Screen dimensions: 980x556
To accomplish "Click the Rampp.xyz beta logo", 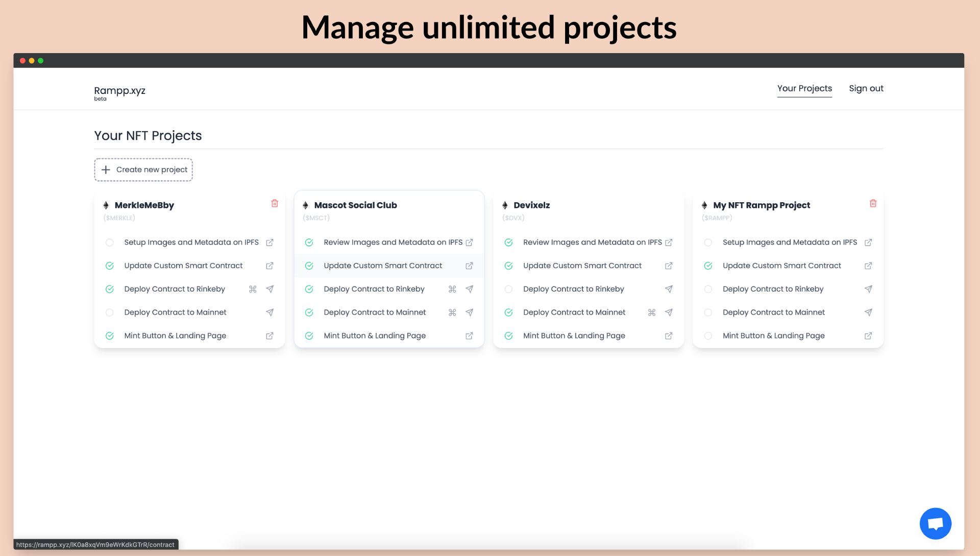I will [119, 92].
